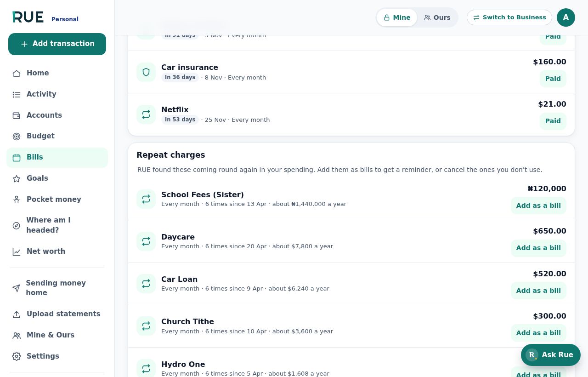588x377 pixels.
Task: Go to the Budget section
Action: click(57, 136)
